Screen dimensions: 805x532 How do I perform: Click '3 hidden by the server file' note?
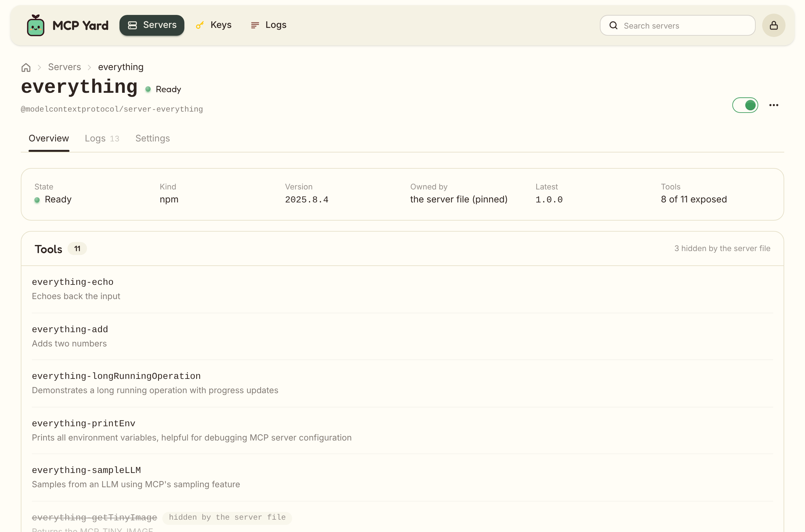[722, 249]
